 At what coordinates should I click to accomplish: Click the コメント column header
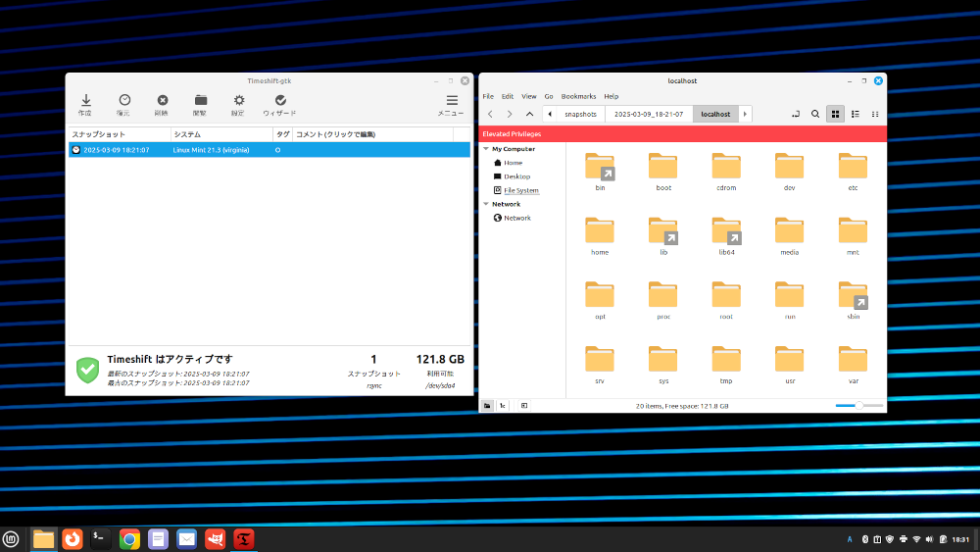coord(373,134)
